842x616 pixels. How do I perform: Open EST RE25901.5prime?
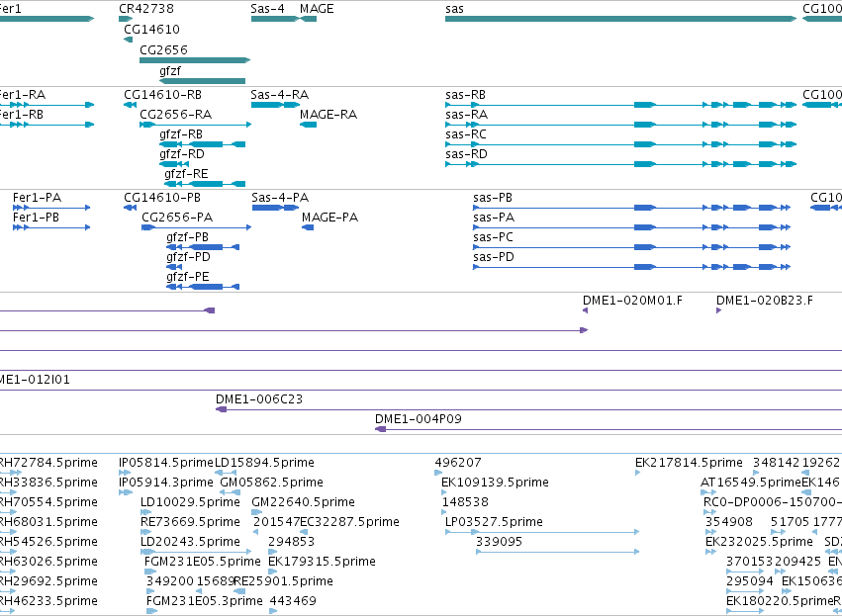point(239,591)
